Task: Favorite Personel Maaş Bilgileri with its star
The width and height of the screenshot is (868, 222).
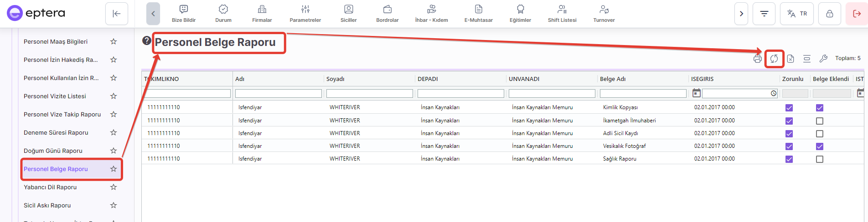Action: 114,41
